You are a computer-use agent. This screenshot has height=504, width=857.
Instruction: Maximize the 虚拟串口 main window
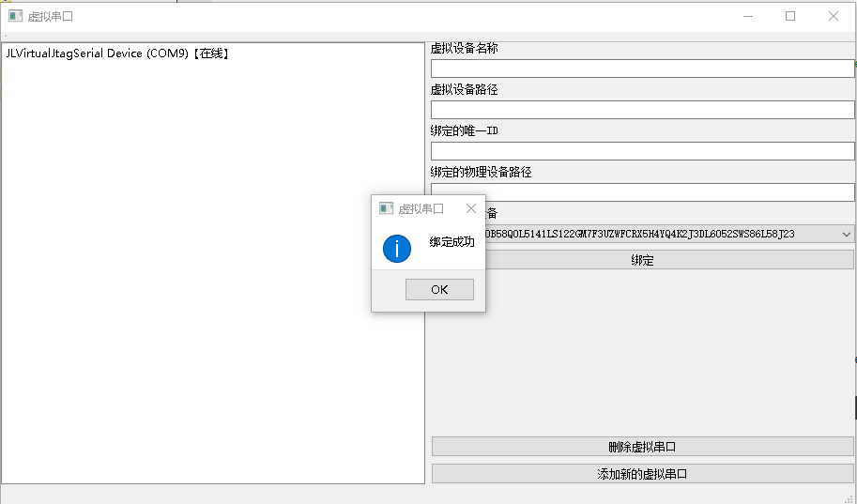pyautogui.click(x=790, y=16)
